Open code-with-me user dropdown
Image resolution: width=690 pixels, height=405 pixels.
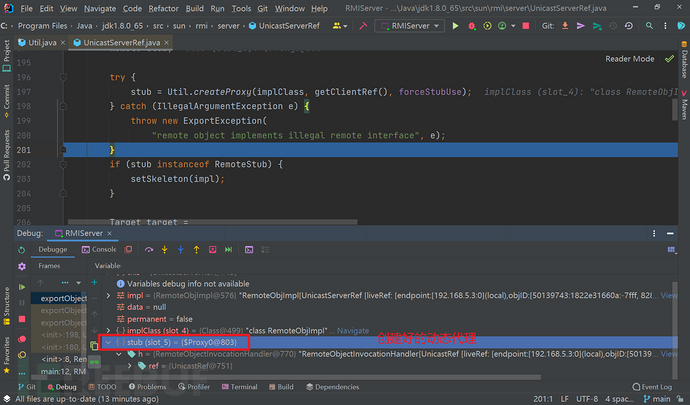tap(340, 26)
